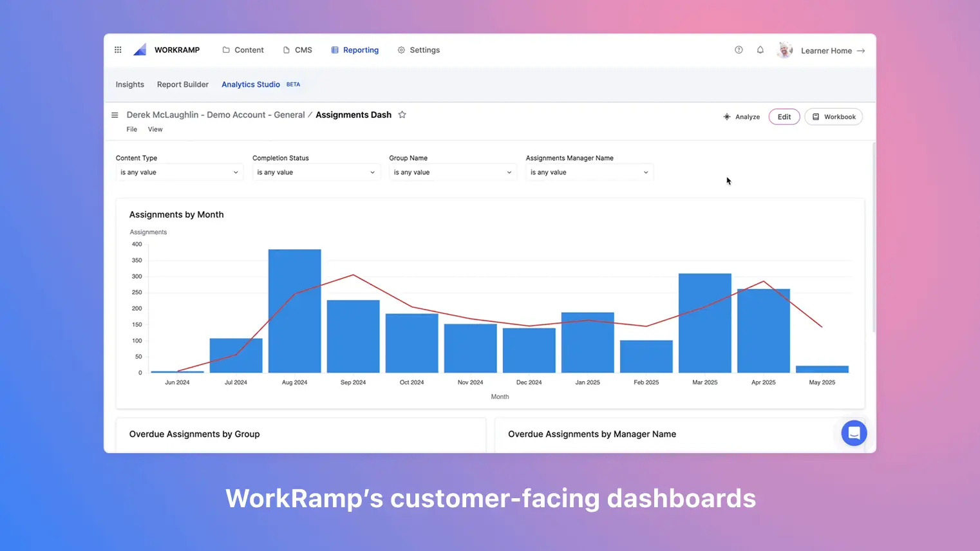This screenshot has height=551, width=980.
Task: Open the help question mark icon
Action: [x=739, y=50]
